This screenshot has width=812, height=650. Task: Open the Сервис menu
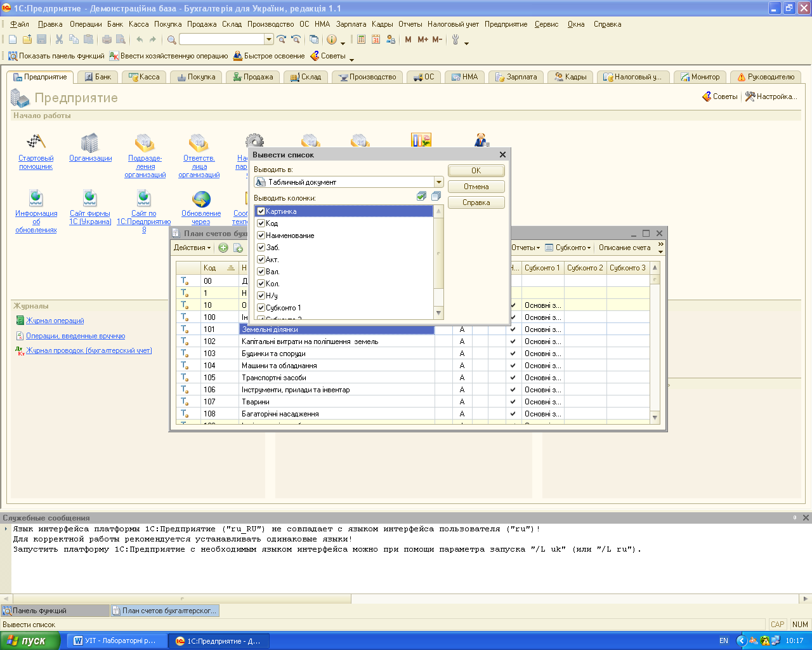[x=546, y=24]
